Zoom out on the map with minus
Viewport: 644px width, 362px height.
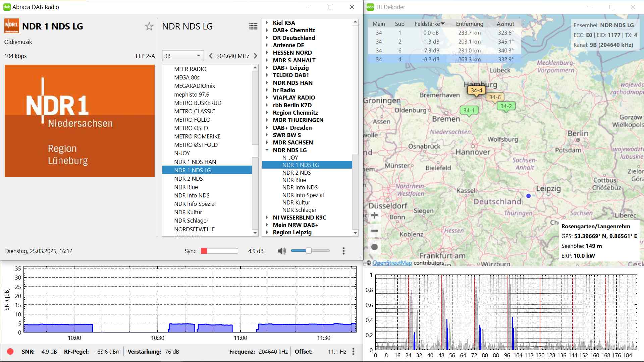pyautogui.click(x=375, y=231)
